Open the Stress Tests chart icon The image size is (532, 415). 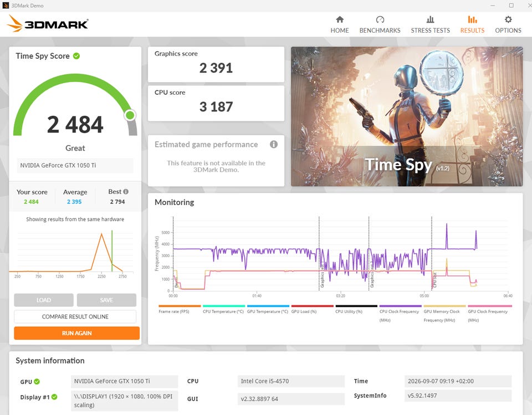tap(430, 19)
